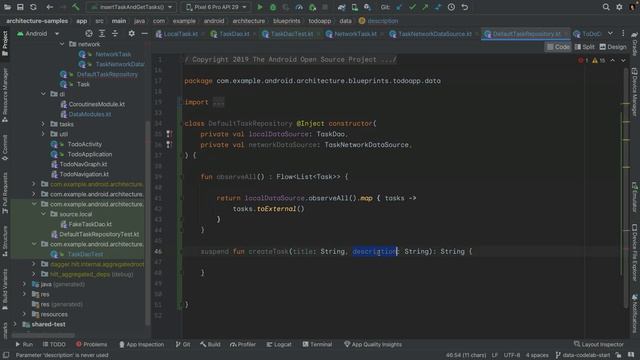Image resolution: width=640 pixels, height=360 pixels.
Task: Collapse the source.local folder
Action: pyautogui.click(x=43, y=214)
